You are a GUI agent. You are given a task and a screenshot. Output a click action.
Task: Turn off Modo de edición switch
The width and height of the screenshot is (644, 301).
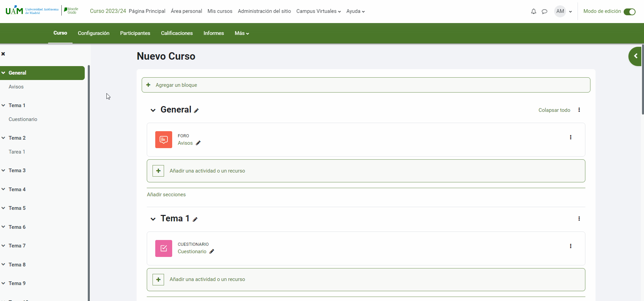point(629,12)
